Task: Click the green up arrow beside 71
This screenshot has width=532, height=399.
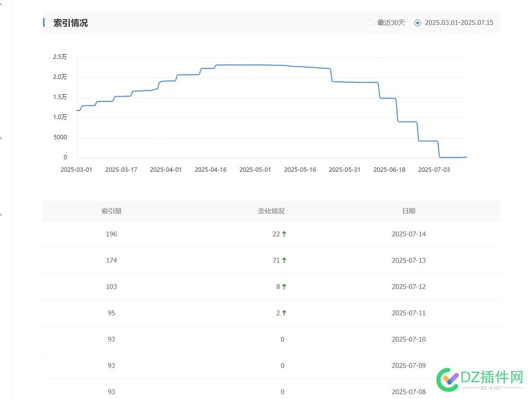Action: coord(284,260)
